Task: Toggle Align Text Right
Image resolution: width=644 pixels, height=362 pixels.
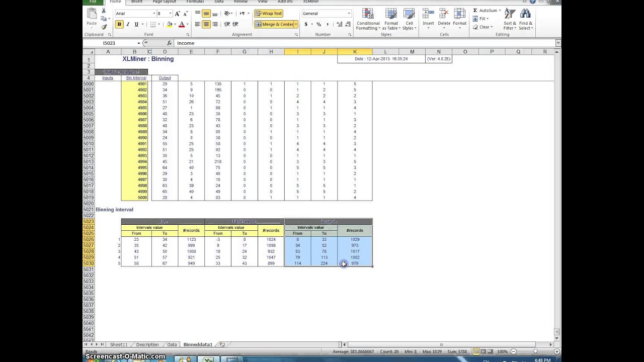Action: click(215, 24)
